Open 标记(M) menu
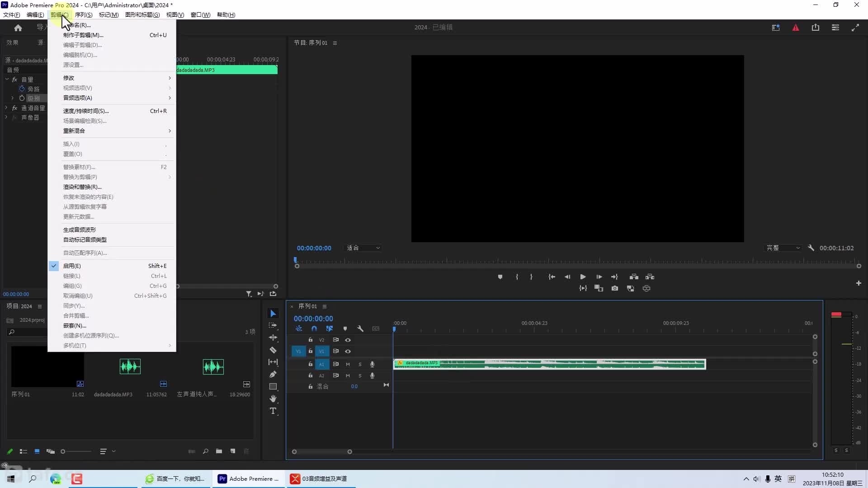868x488 pixels. point(108,15)
